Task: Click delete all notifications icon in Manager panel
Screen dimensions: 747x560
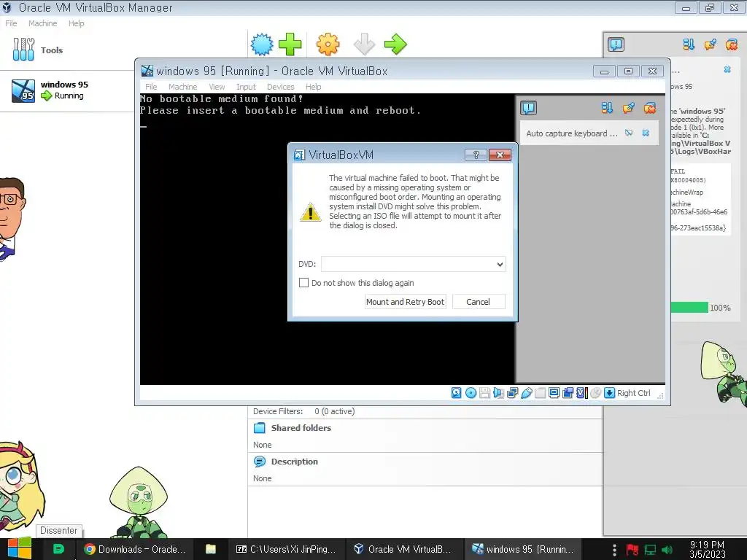Action: pyautogui.click(x=731, y=44)
